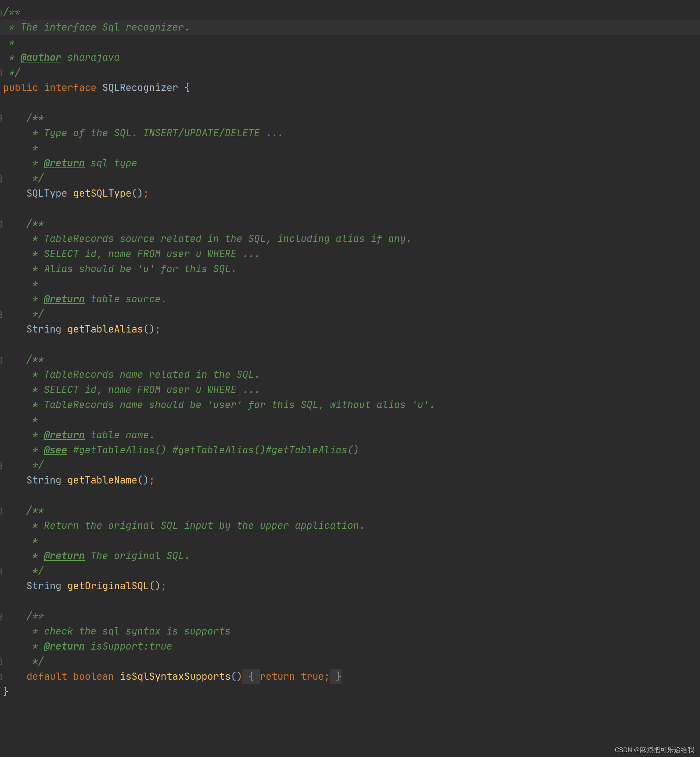The width and height of the screenshot is (700, 757).
Task: Click comment 'TableRecords name should be 'user'...'
Action: point(239,405)
